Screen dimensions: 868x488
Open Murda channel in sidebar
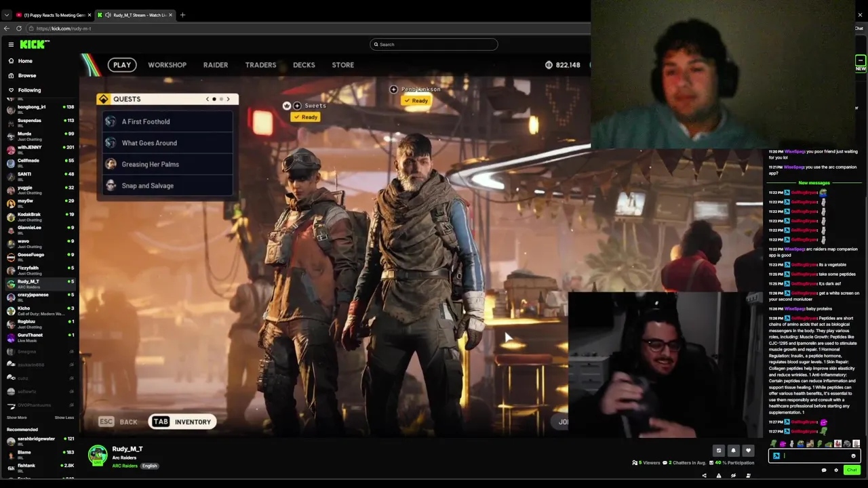coord(40,136)
